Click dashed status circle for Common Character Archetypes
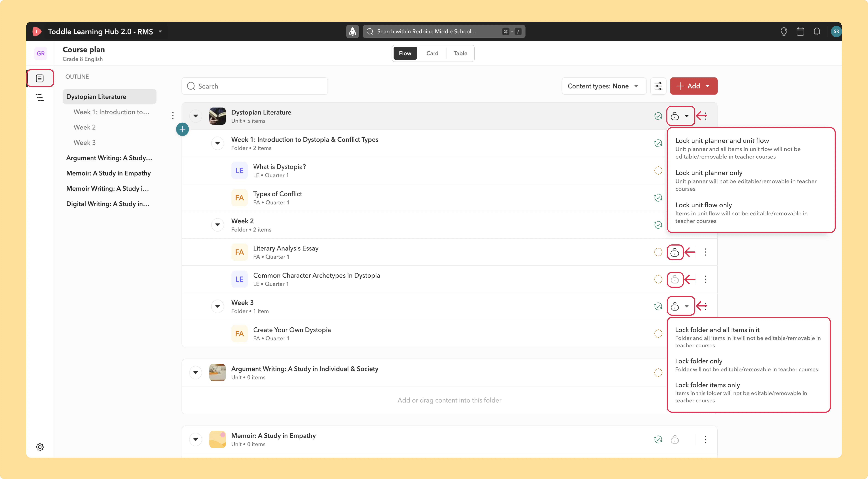 pyautogui.click(x=658, y=279)
